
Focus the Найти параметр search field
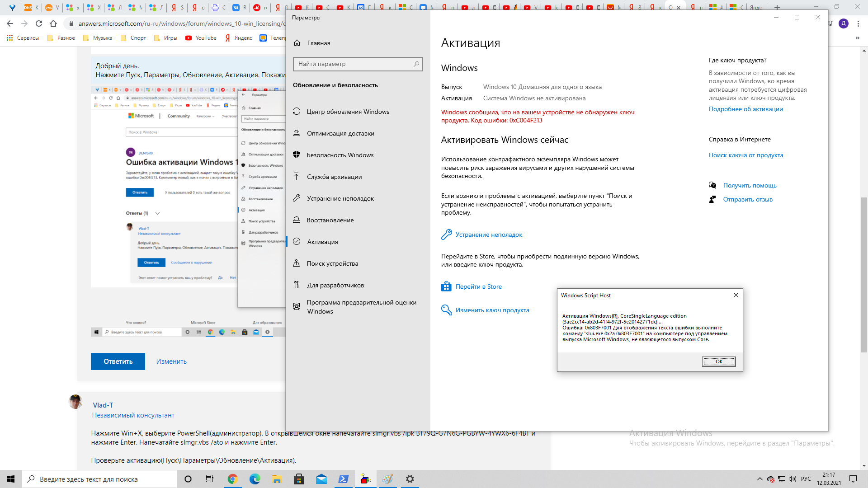pyautogui.click(x=358, y=64)
